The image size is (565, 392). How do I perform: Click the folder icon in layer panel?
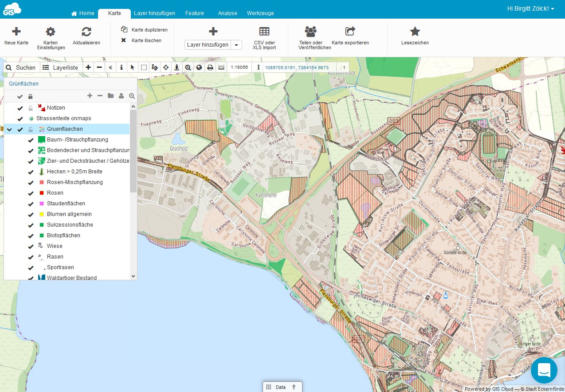click(110, 96)
